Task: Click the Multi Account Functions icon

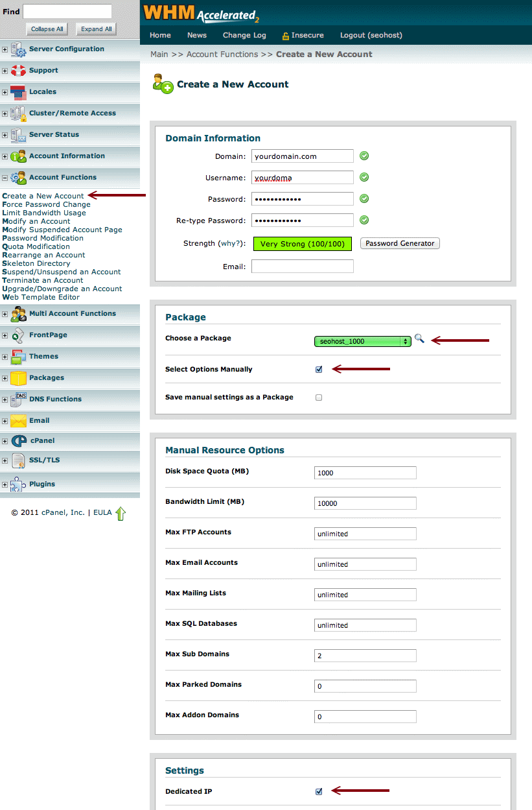Action: (x=18, y=314)
